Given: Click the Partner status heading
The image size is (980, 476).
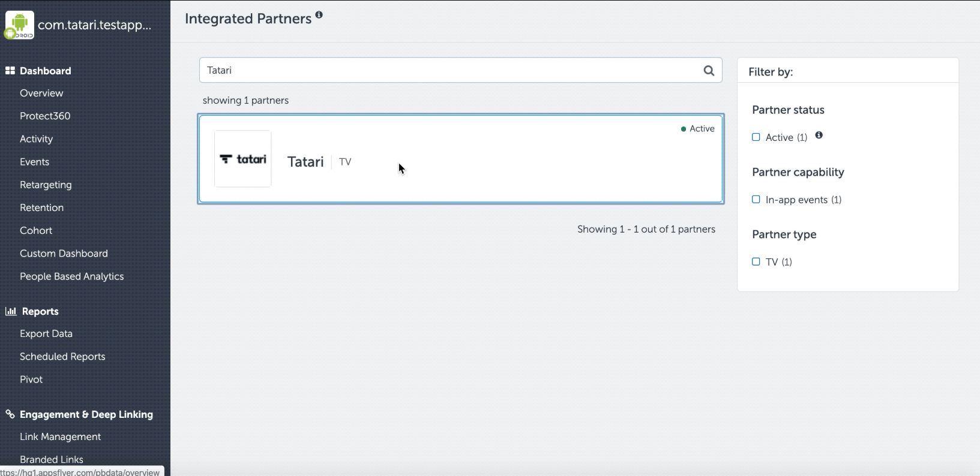Looking at the screenshot, I should [788, 110].
